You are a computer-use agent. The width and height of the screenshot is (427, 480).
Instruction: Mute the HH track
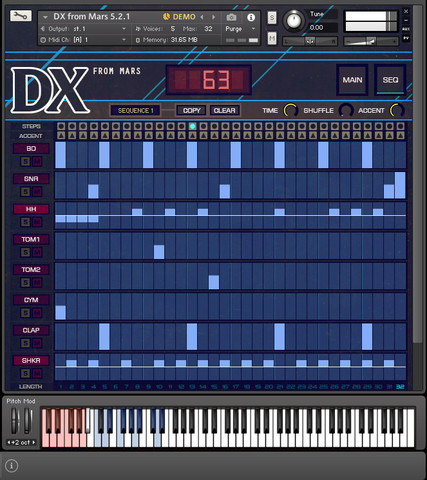coord(37,222)
